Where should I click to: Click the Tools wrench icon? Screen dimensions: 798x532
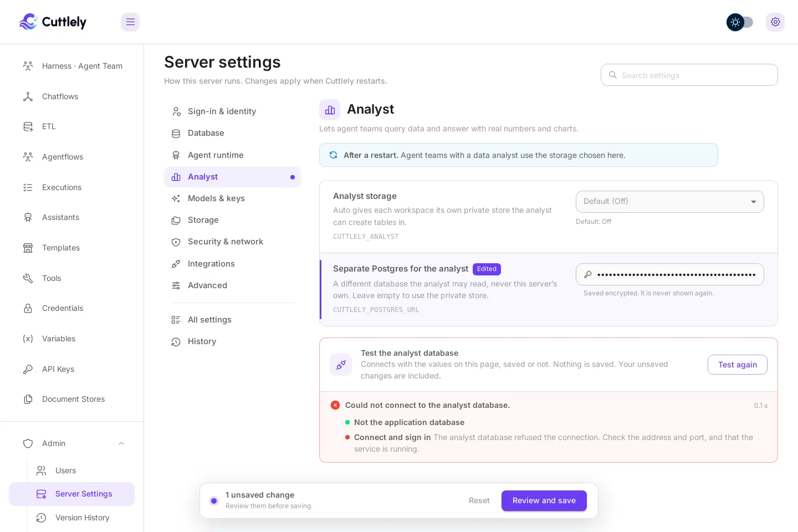pyautogui.click(x=28, y=278)
